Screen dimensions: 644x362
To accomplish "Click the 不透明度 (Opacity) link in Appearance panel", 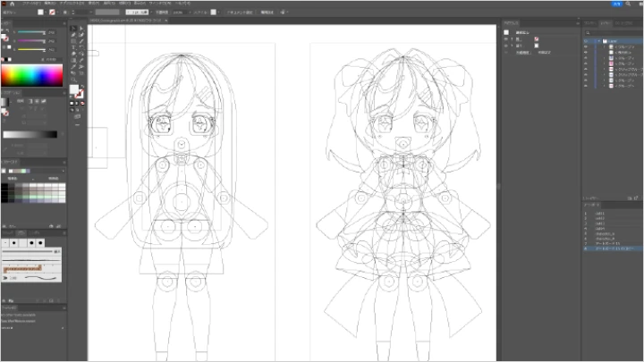I will [x=523, y=53].
